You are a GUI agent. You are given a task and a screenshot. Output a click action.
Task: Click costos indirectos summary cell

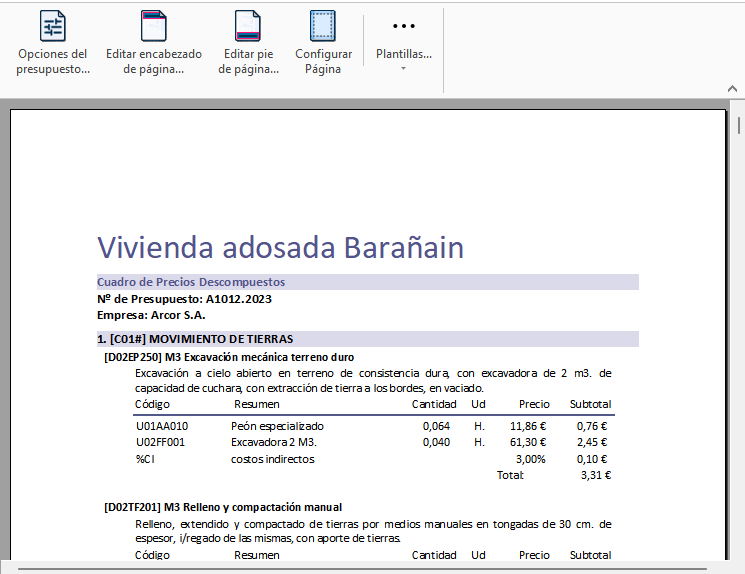(x=273, y=459)
